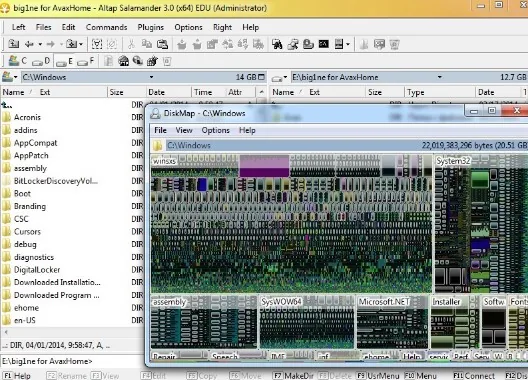Open the back history dropdown arrow
The image size is (528, 380).
40,44
